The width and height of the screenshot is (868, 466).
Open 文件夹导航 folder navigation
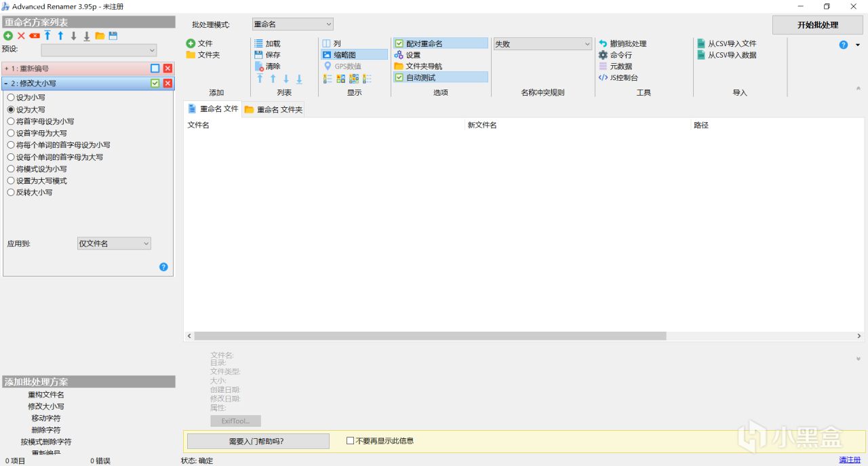(x=418, y=66)
